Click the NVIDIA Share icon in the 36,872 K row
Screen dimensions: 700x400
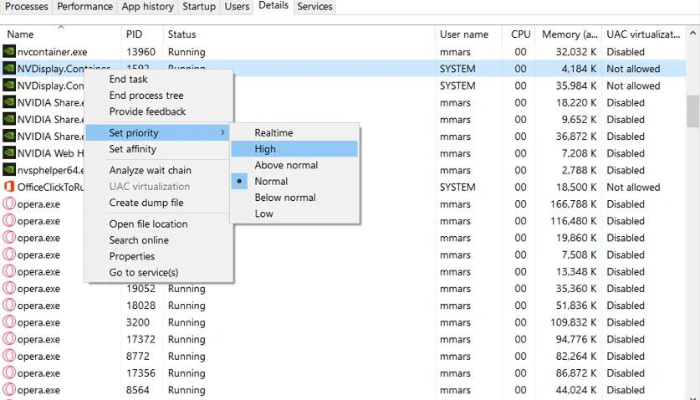[9, 136]
